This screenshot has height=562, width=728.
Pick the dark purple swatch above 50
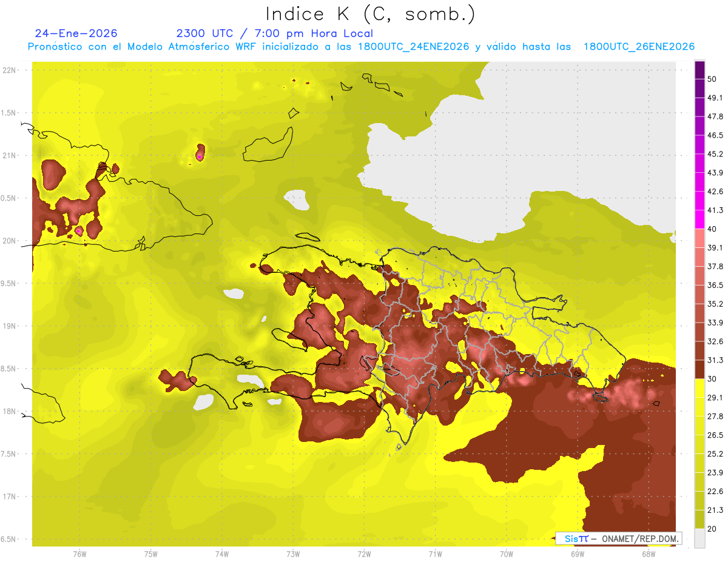tap(699, 70)
